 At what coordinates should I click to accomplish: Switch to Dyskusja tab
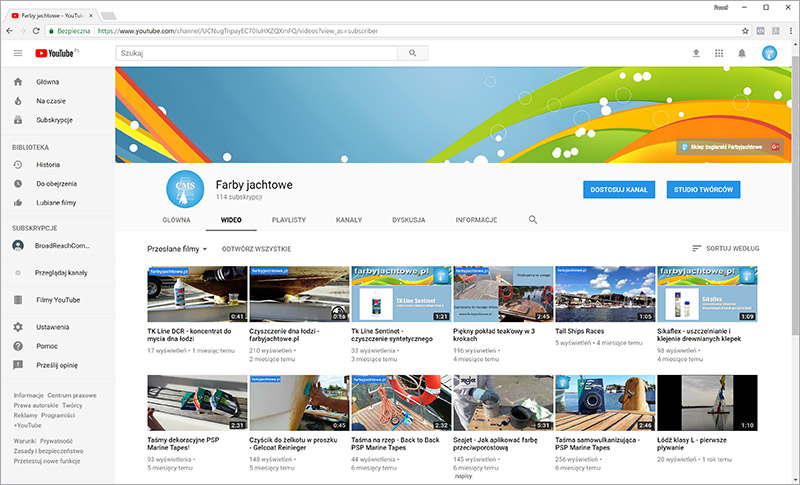click(x=409, y=220)
